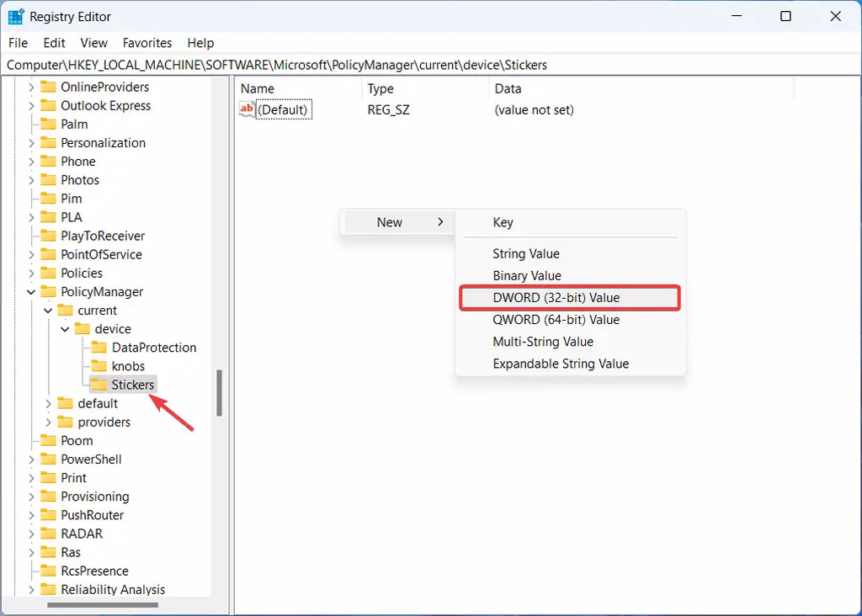Open the New submenu in context menu

[397, 222]
